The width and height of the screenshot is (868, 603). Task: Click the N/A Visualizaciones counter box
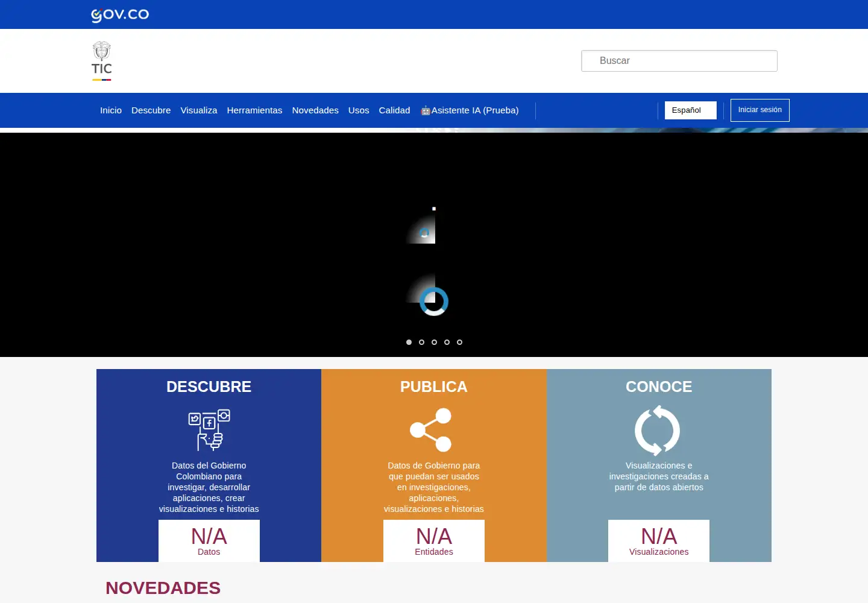(x=659, y=541)
